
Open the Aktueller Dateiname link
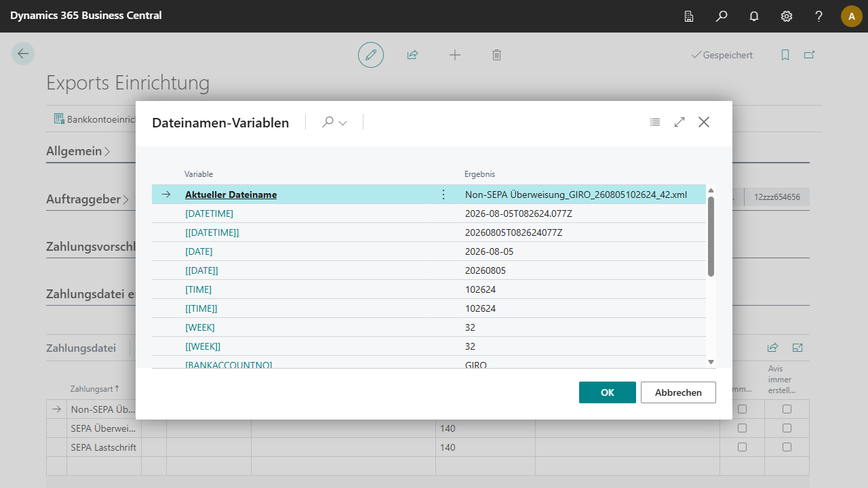point(231,195)
